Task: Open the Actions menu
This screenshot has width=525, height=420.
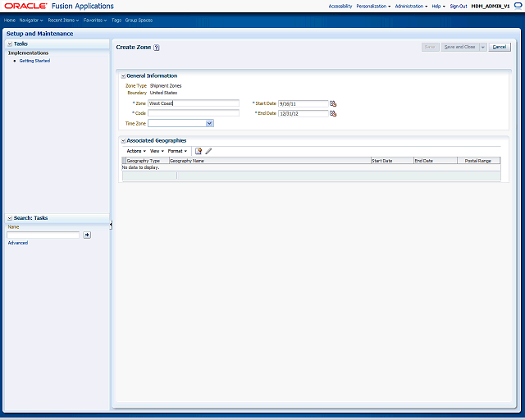Action: 136,151
